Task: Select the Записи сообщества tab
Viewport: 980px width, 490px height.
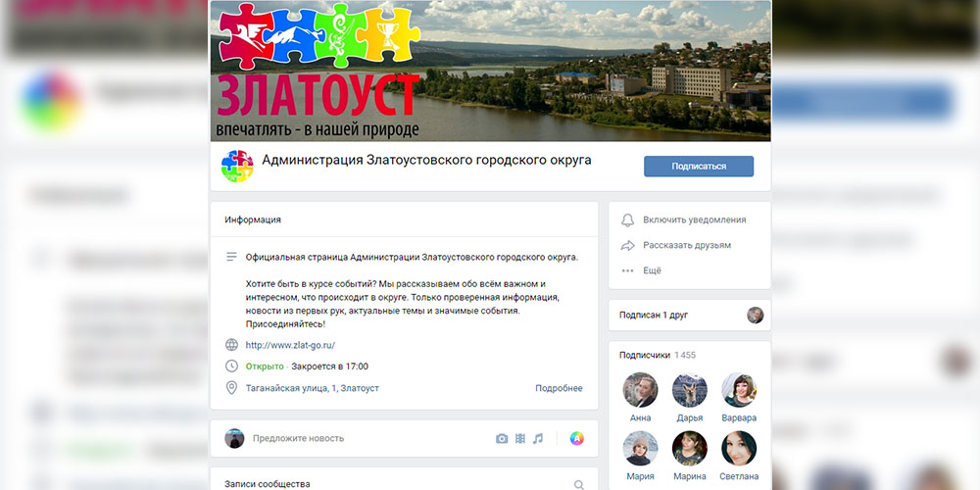Action: tap(268, 484)
